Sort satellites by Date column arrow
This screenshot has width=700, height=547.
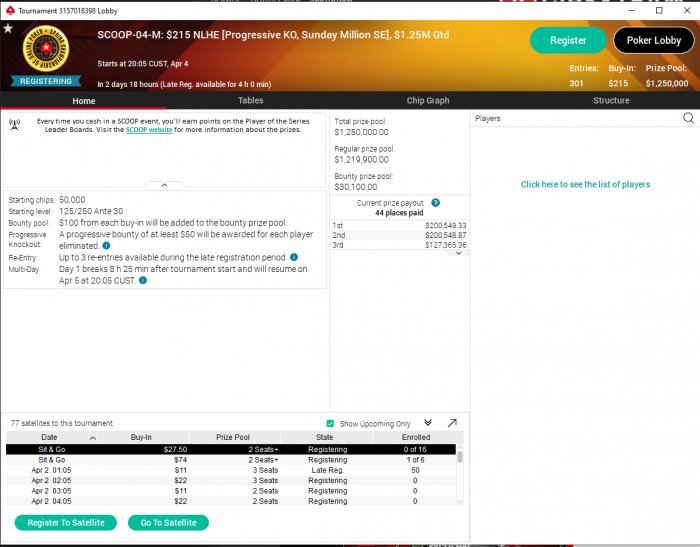click(93, 438)
